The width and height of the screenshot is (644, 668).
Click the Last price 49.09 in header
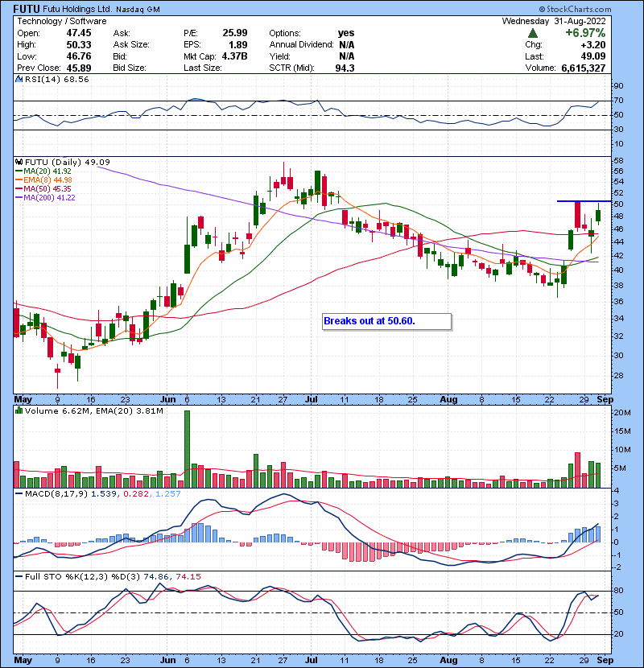(x=594, y=56)
